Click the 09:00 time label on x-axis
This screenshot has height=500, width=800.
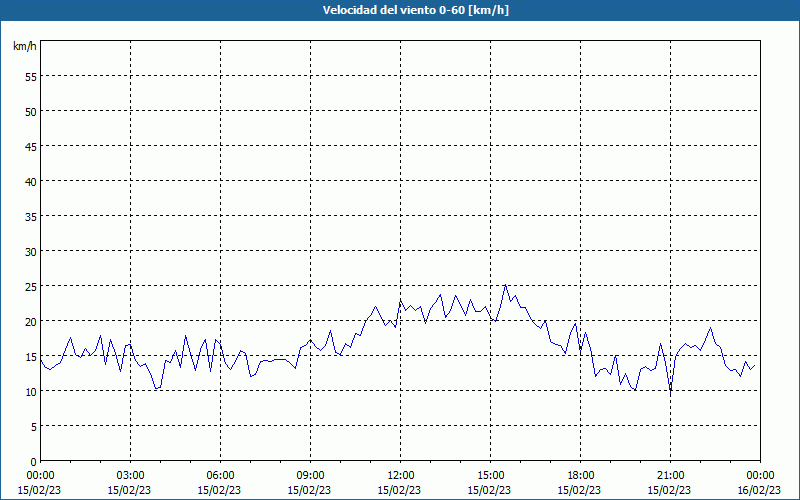pos(310,476)
